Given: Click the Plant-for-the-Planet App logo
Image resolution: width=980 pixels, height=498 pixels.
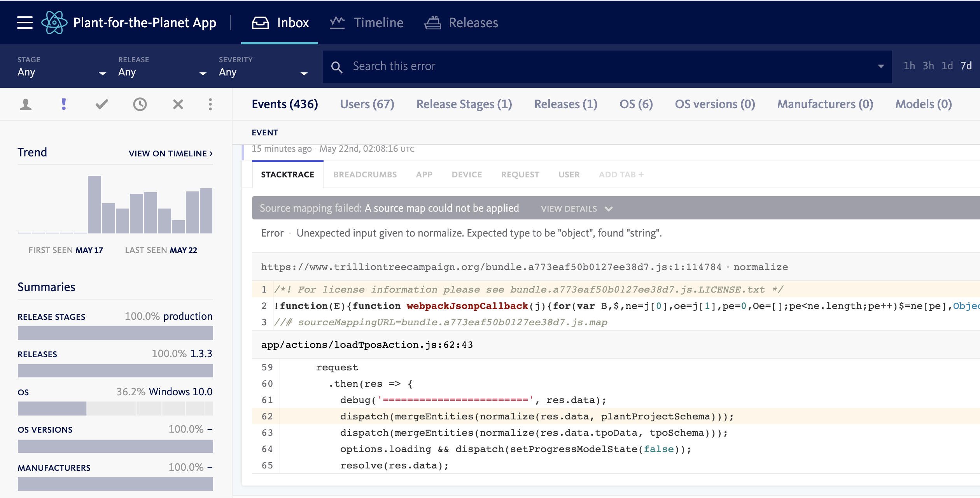Looking at the screenshot, I should coord(54,22).
